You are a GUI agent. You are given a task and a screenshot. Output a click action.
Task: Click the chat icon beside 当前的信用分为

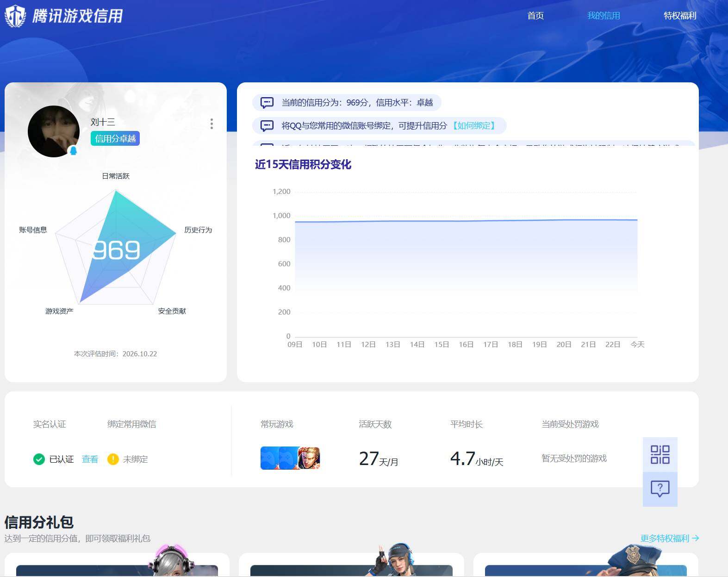[x=267, y=103]
